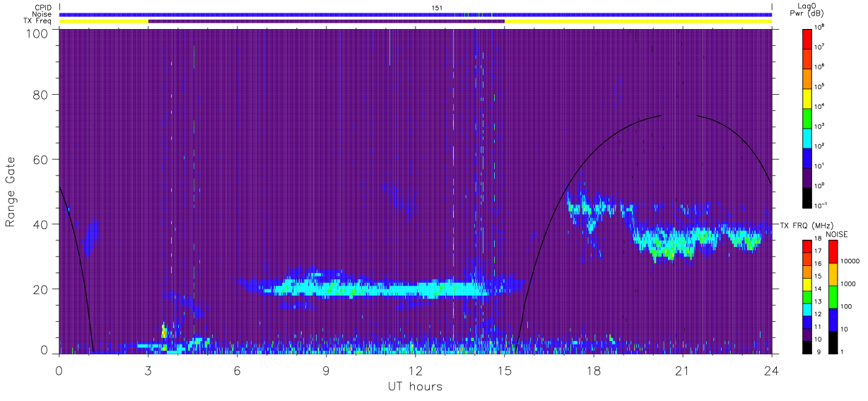Click the x-axis tick label '21'
868x401 pixels.
(x=682, y=371)
